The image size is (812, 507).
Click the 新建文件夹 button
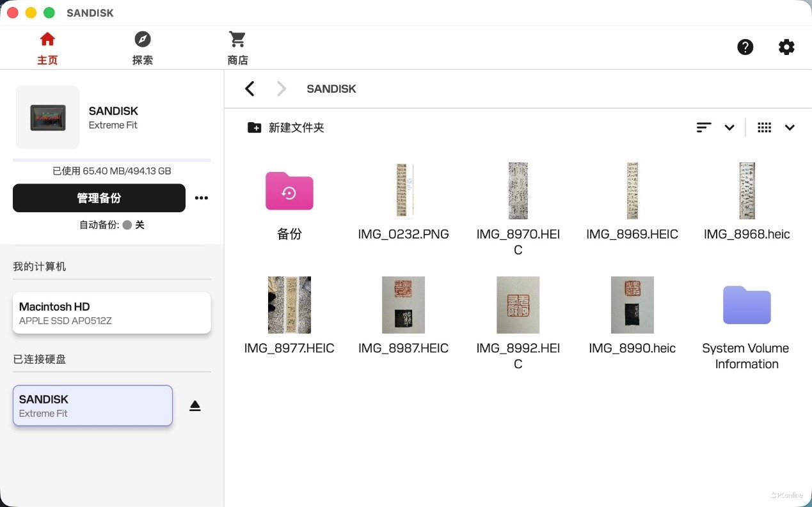[286, 127]
